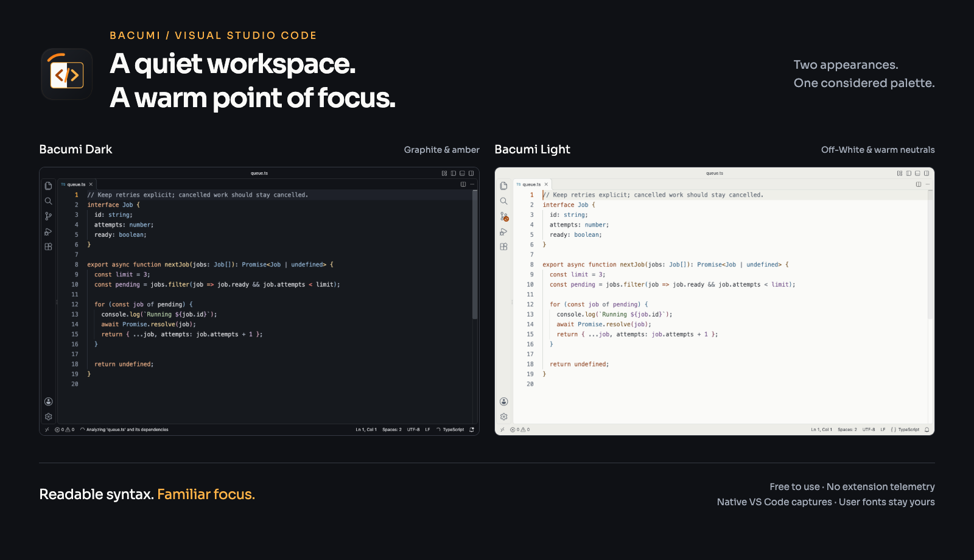The width and height of the screenshot is (974, 560).
Task: Toggle bottom panel in Bacumi Dark title bar
Action: point(462,173)
